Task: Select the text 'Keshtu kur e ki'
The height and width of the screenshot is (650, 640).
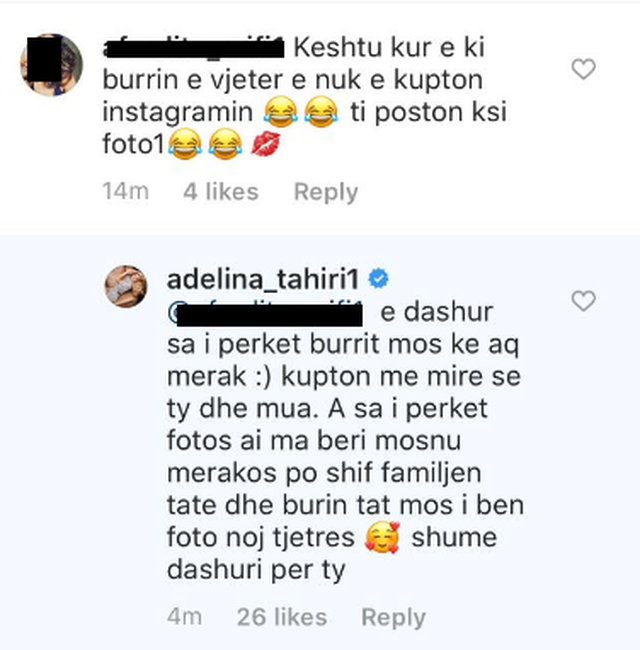Action: tap(389, 48)
